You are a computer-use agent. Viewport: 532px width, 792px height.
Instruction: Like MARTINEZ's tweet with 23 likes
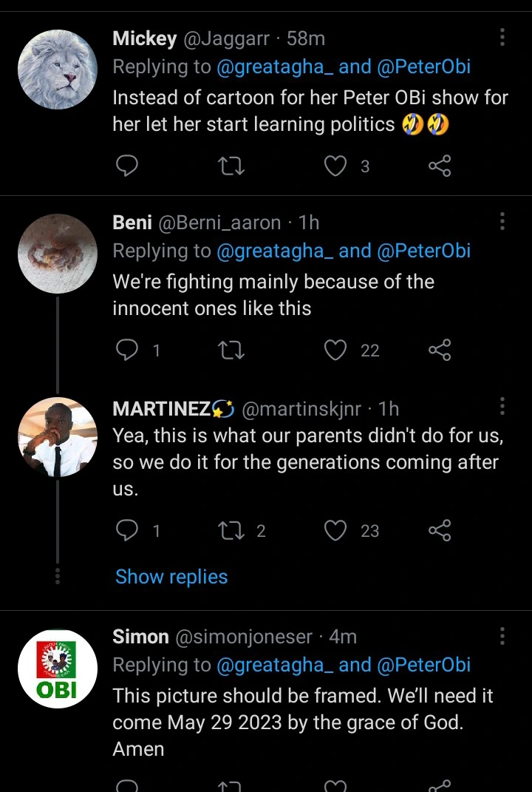tap(336, 530)
